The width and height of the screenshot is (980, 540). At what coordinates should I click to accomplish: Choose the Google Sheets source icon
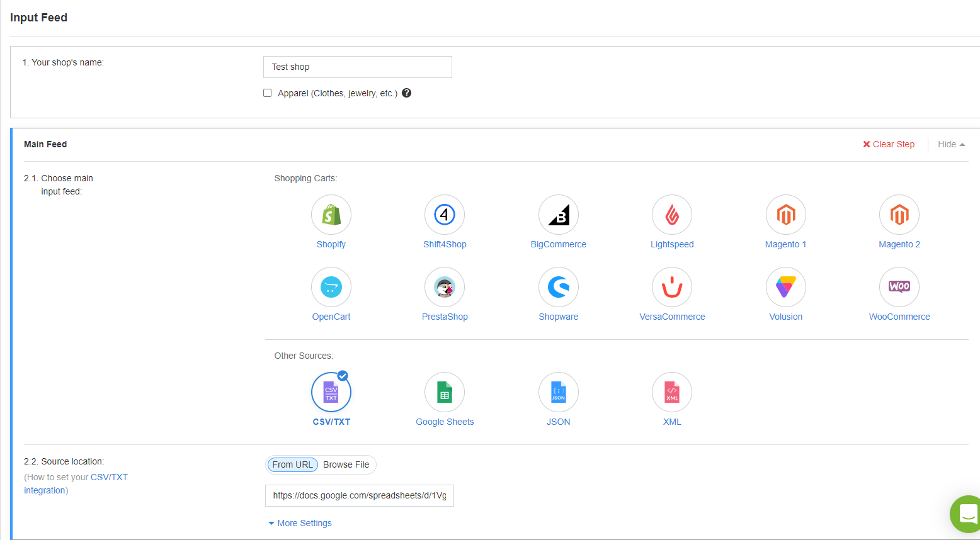click(x=445, y=392)
